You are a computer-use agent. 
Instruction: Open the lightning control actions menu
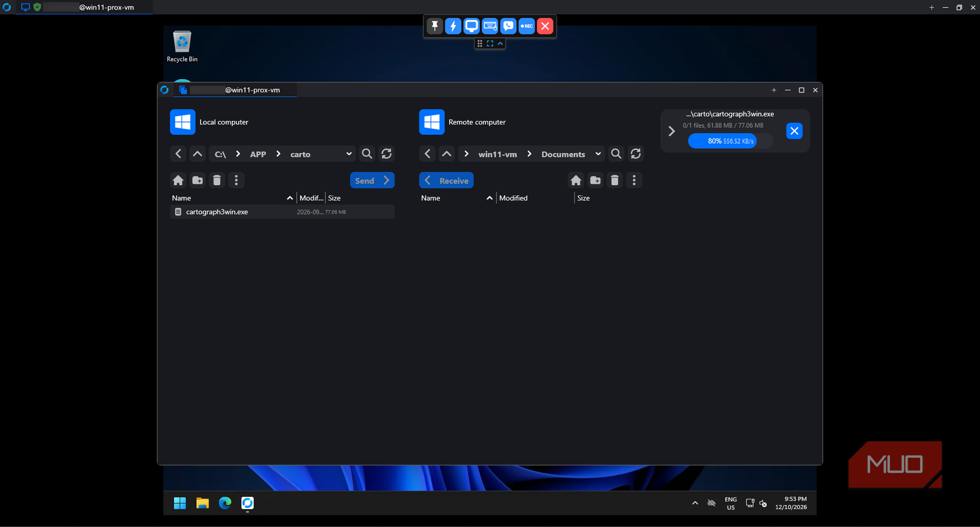[453, 26]
